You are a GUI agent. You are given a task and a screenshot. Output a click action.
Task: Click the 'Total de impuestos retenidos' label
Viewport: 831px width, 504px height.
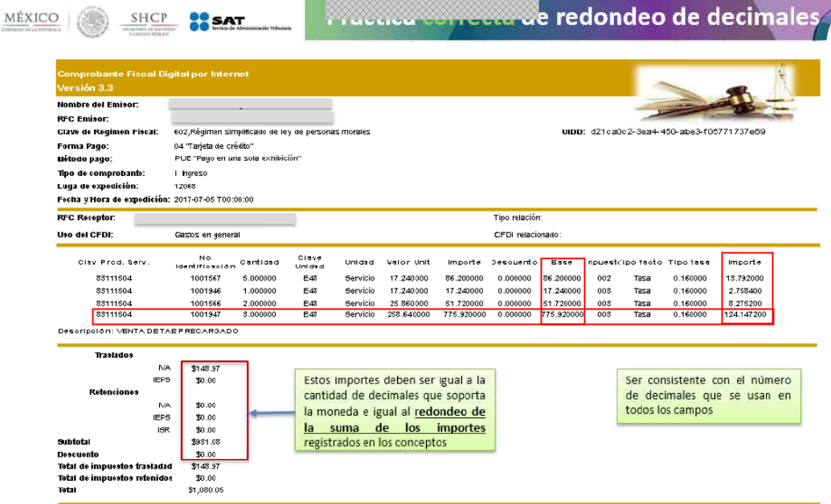(x=114, y=478)
